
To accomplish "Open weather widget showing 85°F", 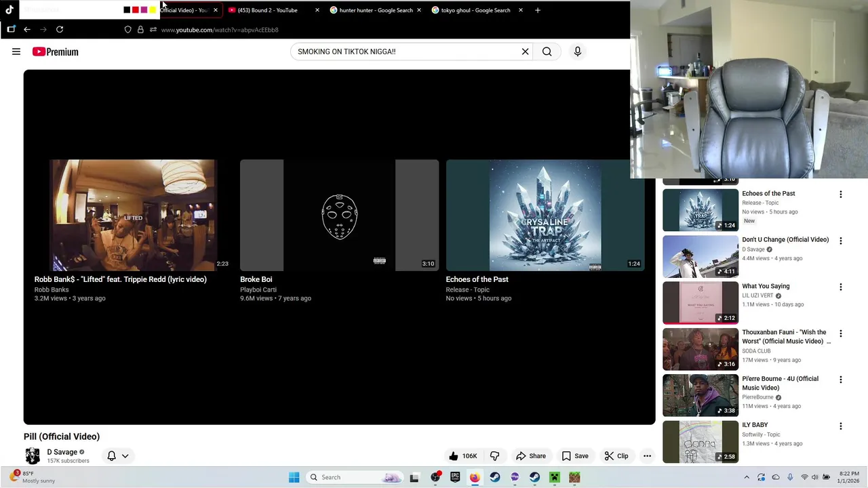I will pyautogui.click(x=34, y=477).
